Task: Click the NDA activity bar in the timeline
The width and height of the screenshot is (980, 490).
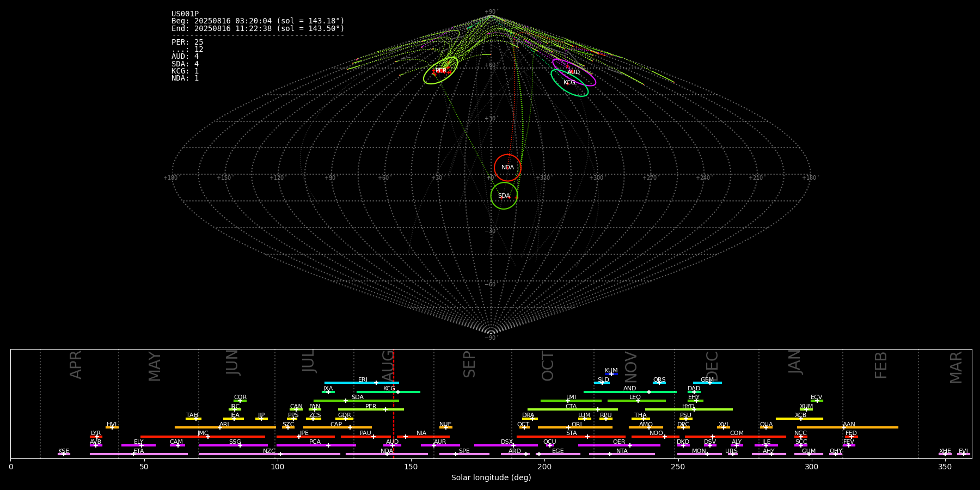Action: 387,454
